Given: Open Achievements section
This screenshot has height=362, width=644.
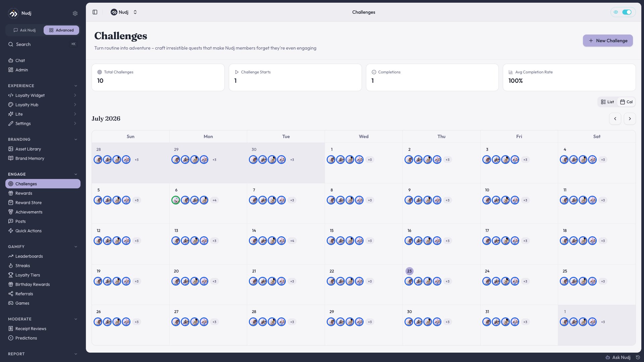Looking at the screenshot, I should (x=43, y=212).
